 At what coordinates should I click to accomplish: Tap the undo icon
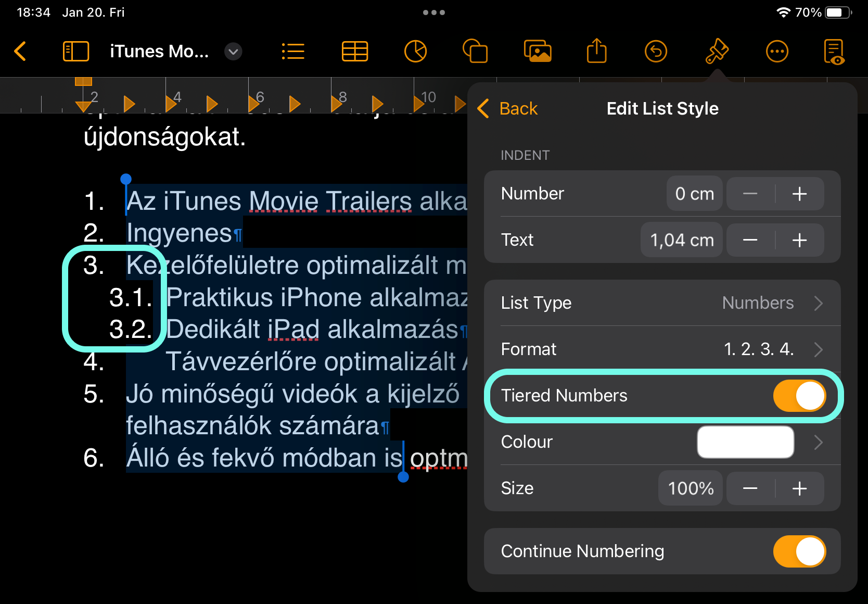pyautogui.click(x=656, y=52)
